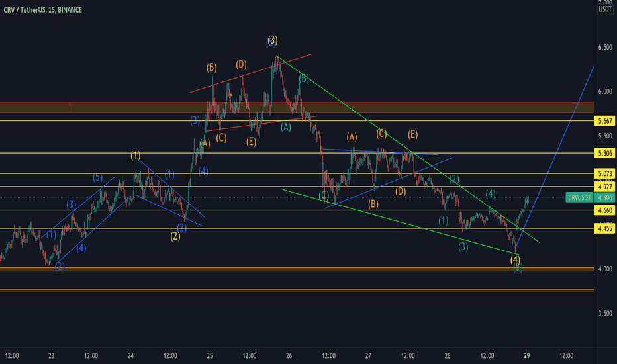
Task: Click date label 24 on time axis
Action: [x=130, y=356]
